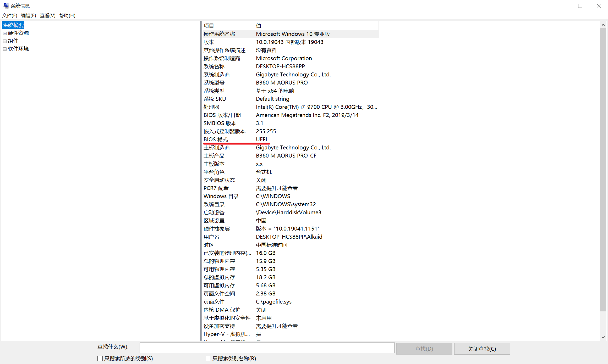This screenshot has width=608, height=364.
Task: Open the 文件(F) menu
Action: pos(10,15)
